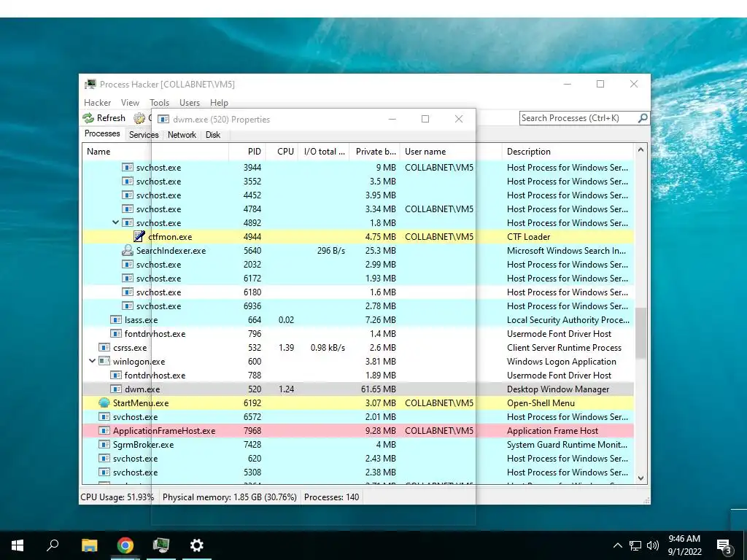747x560 pixels.
Task: Sort by the PID column header
Action: click(x=247, y=152)
